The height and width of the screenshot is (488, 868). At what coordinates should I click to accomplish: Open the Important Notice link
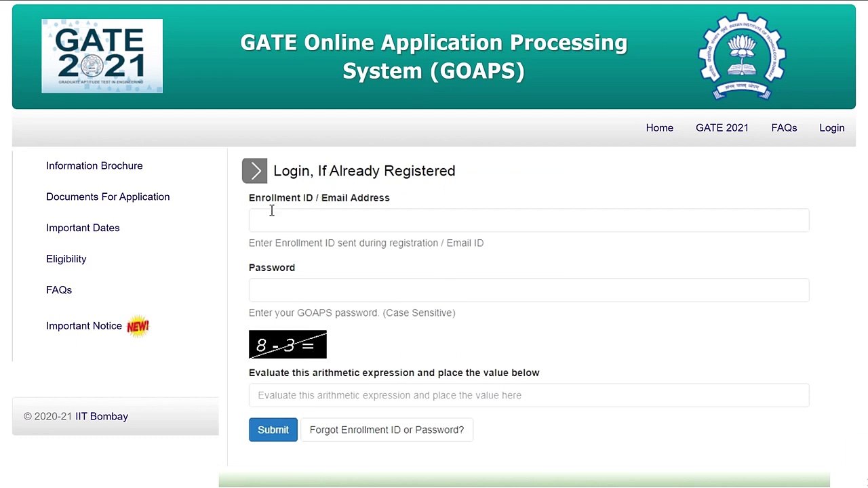coord(84,326)
